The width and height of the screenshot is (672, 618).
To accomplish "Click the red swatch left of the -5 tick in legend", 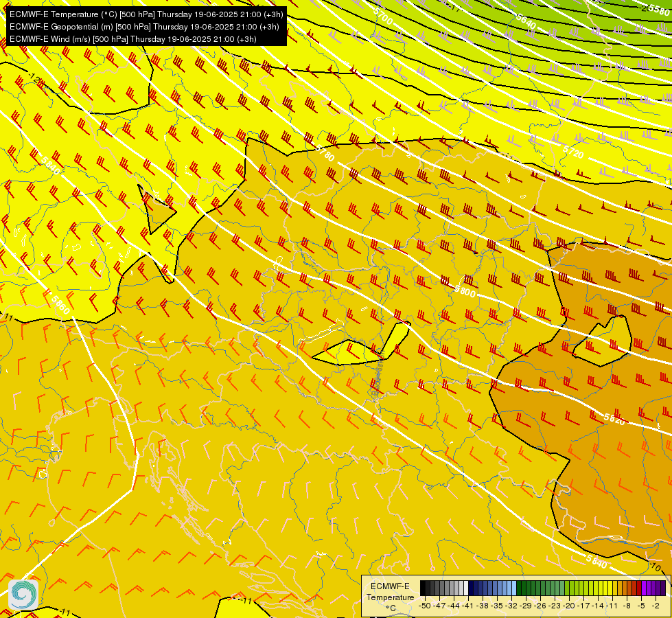I will click(x=639, y=588).
